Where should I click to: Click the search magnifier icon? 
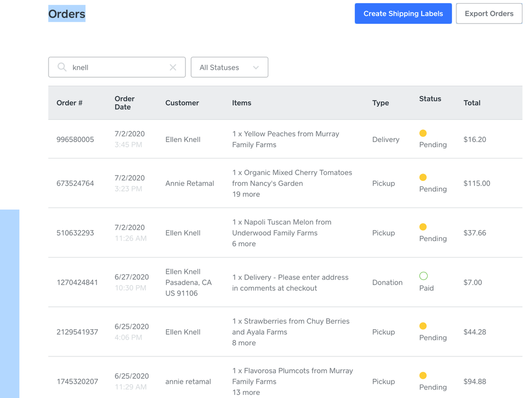(62, 68)
